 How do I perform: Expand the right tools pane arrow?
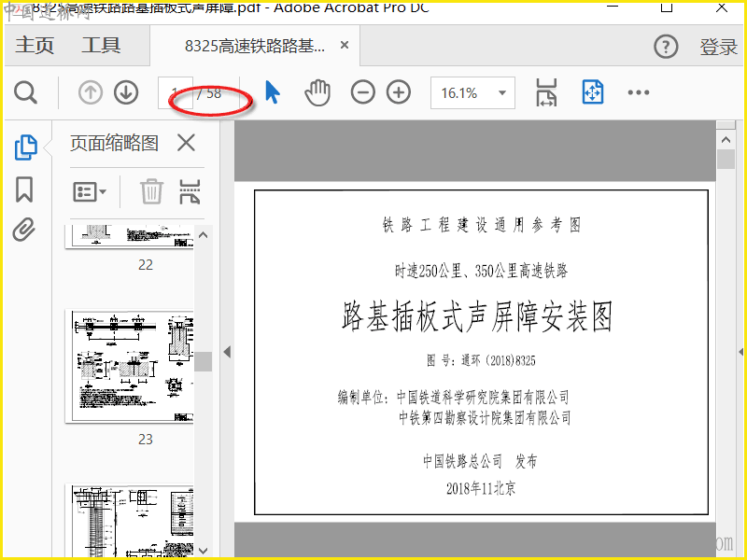pos(740,352)
